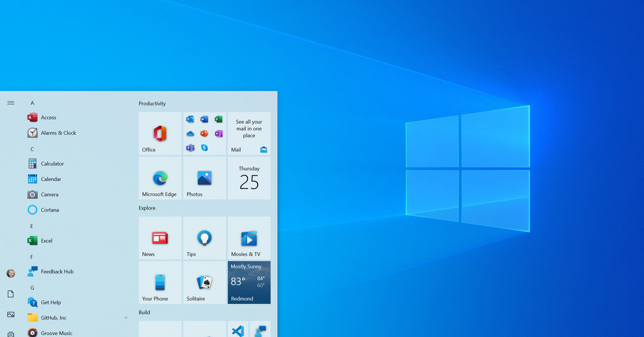Launch Microsoft Edge from its tile
Image resolution: width=644 pixels, height=337 pixels.
pyautogui.click(x=159, y=178)
